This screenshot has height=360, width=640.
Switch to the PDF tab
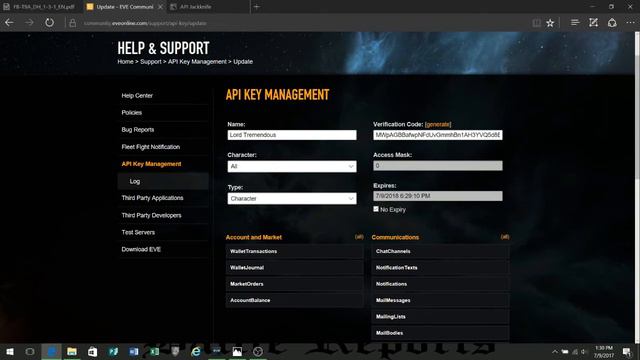(41, 7)
